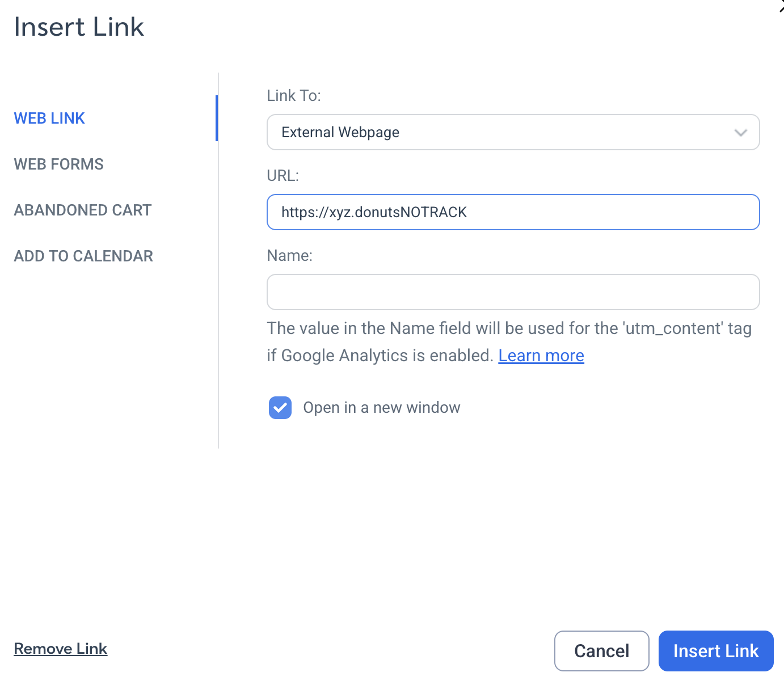
Task: Click the utm_content helper text below Name
Action: click(509, 342)
